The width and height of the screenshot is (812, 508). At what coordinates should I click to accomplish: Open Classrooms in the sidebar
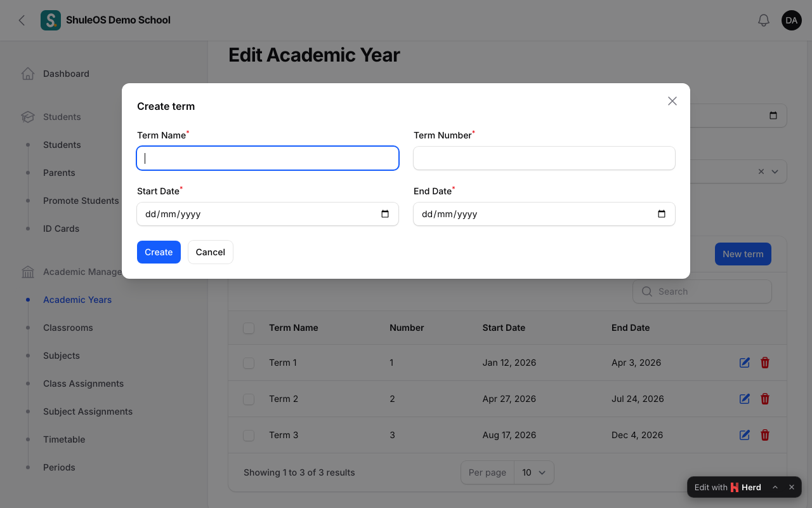click(68, 328)
